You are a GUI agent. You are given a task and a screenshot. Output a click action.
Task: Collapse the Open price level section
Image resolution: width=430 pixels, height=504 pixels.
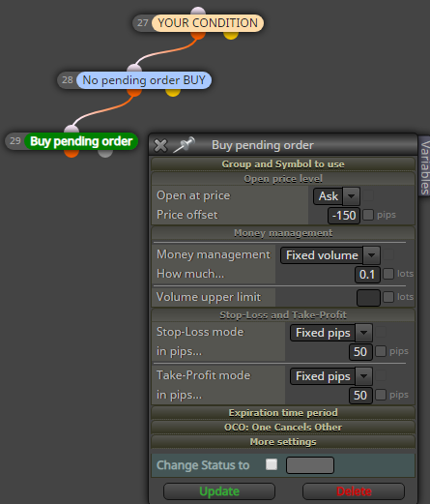[x=283, y=179]
